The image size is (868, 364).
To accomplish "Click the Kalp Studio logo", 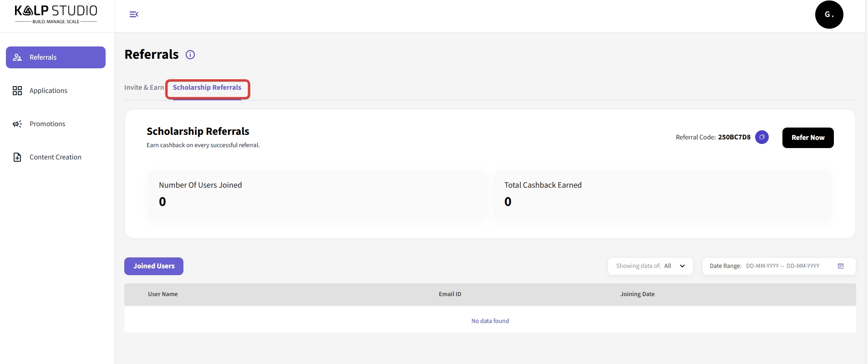I will [56, 15].
